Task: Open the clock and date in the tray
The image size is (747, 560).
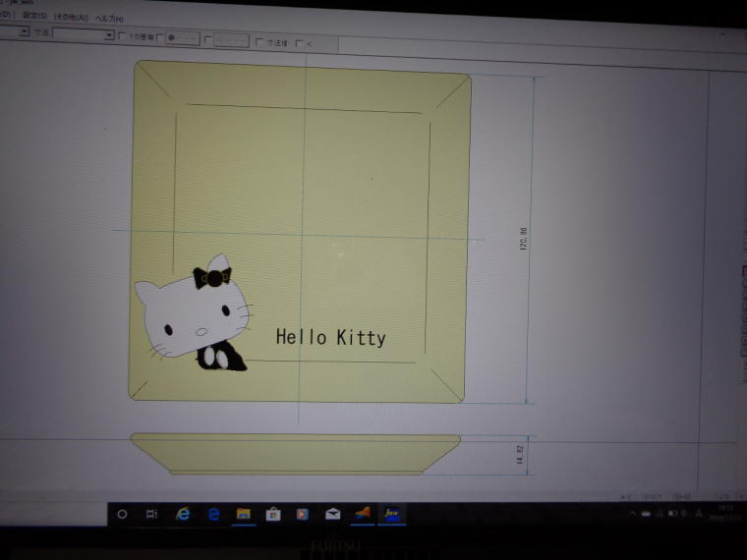Action: [x=724, y=513]
